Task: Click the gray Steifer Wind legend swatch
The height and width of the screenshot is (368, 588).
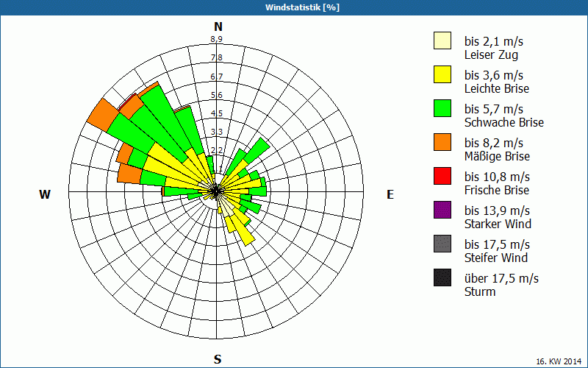Action: [x=442, y=244]
